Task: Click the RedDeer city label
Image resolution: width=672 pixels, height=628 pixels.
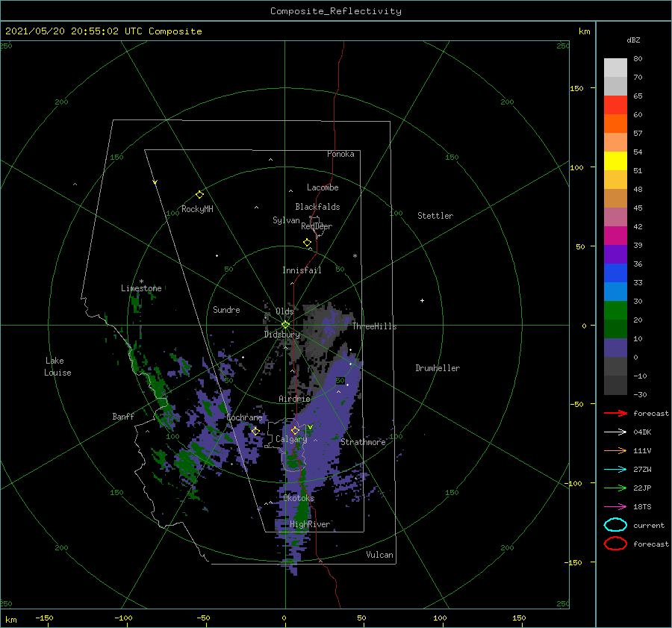Action: tap(317, 226)
